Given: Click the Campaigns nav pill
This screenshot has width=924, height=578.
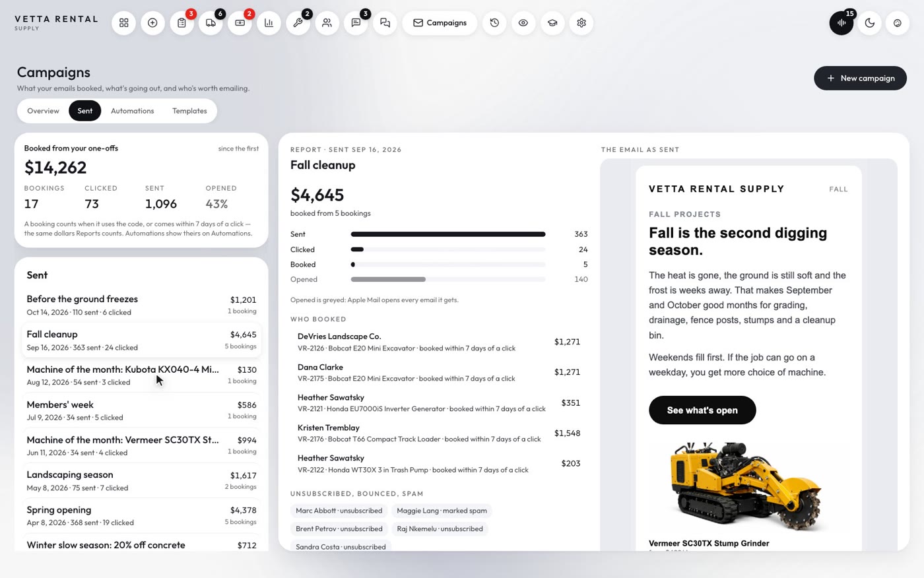Looking at the screenshot, I should [440, 23].
